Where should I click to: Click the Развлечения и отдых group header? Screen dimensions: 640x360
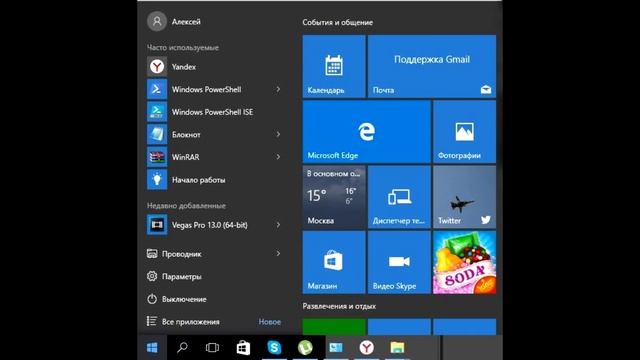[339, 306]
